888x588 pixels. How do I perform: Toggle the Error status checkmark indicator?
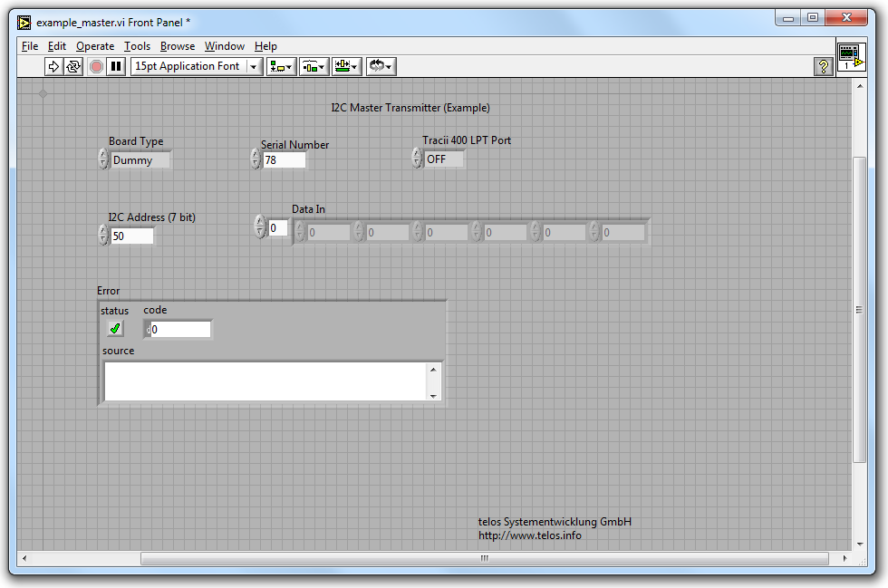(115, 329)
